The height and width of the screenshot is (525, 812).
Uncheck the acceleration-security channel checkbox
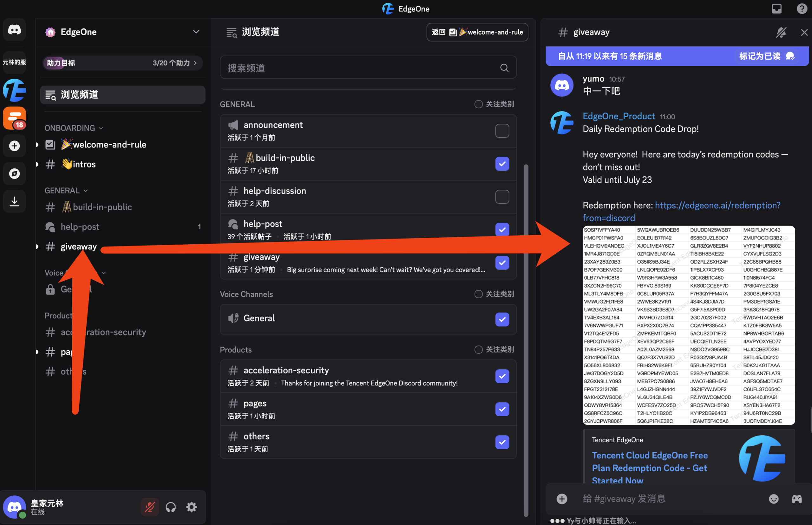502,376
